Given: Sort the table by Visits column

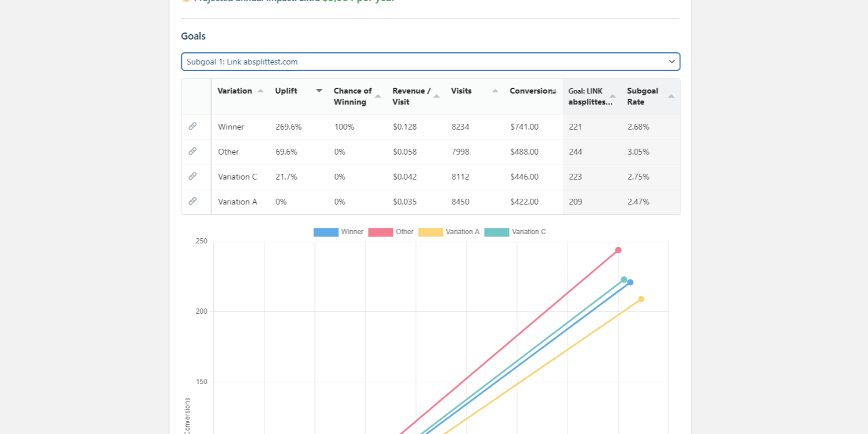Looking at the screenshot, I should click(495, 91).
